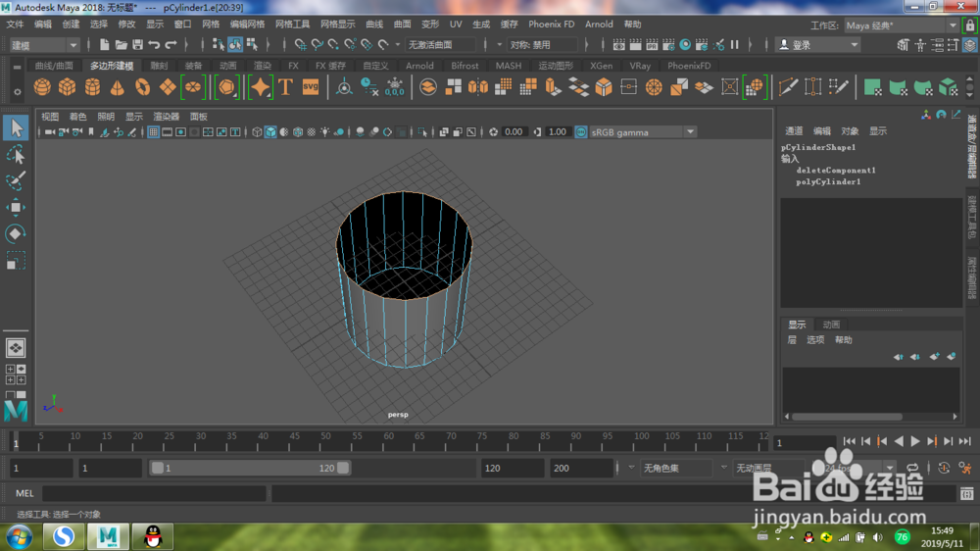Toggle viewport grid display
This screenshot has width=980, height=551.
click(x=153, y=132)
